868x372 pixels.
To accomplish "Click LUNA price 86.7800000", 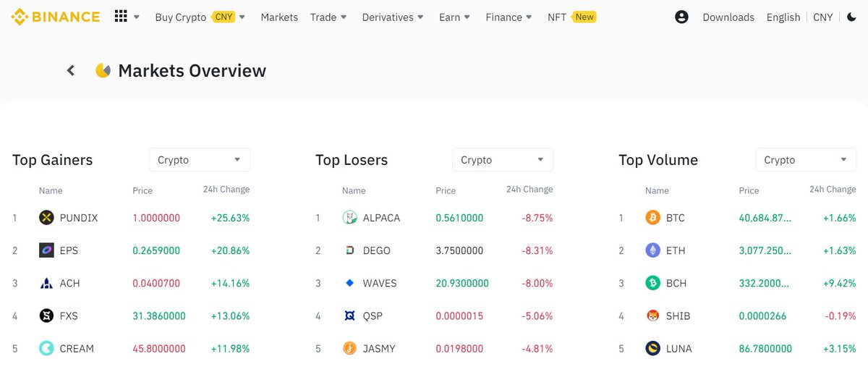I will pyautogui.click(x=765, y=348).
